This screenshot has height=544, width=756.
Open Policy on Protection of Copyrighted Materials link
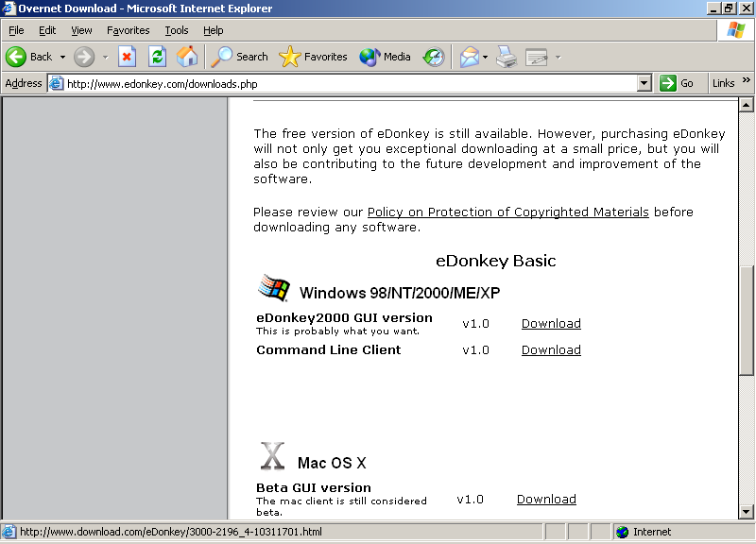pos(508,212)
